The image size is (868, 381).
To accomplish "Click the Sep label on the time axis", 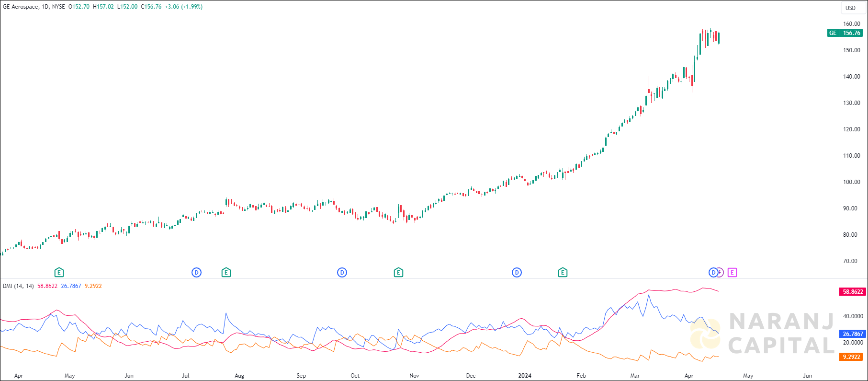I will [301, 376].
